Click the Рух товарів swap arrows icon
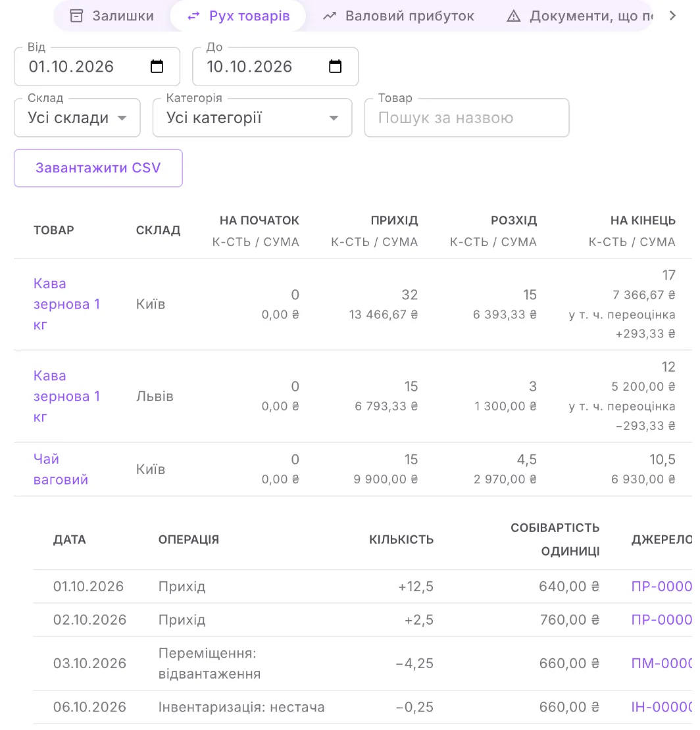 click(x=193, y=16)
